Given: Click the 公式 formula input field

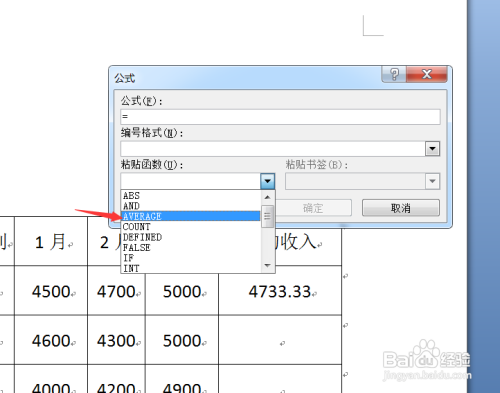Looking at the screenshot, I should coord(280,117).
